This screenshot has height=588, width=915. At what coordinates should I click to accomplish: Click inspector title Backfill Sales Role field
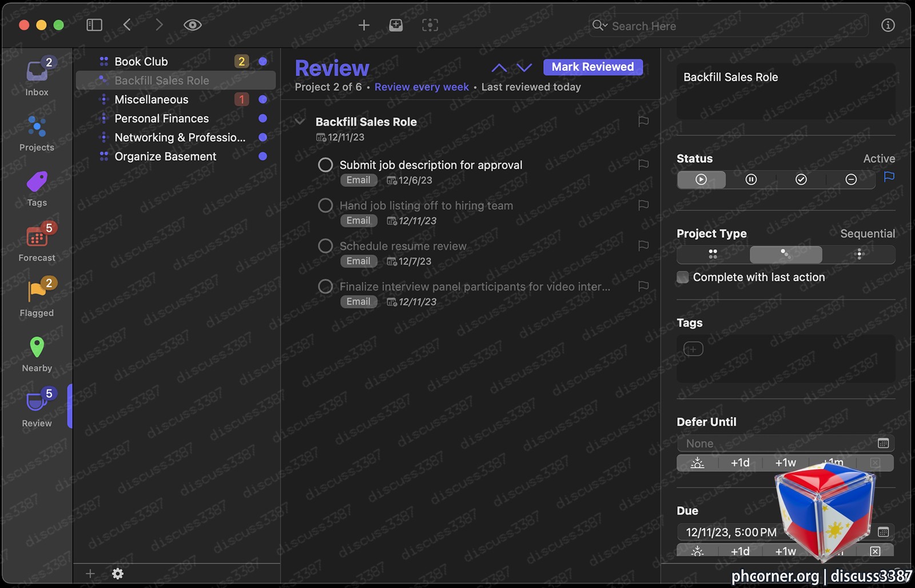(x=786, y=92)
